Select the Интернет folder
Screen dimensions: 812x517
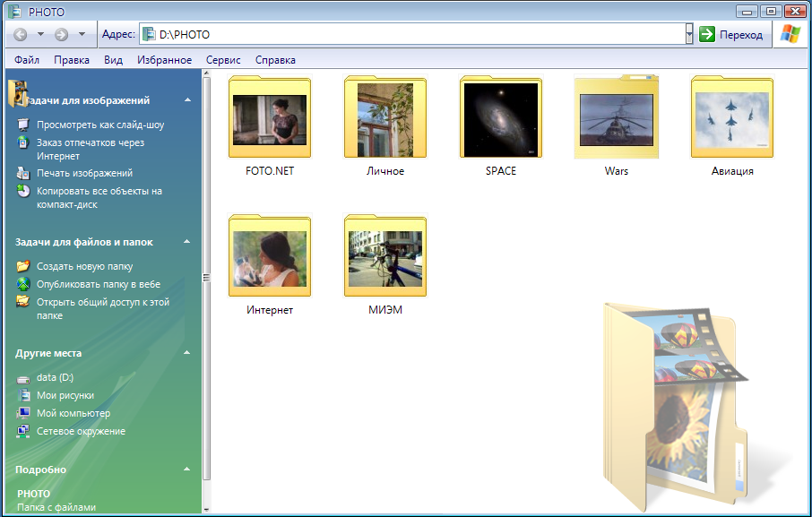[x=270, y=258]
